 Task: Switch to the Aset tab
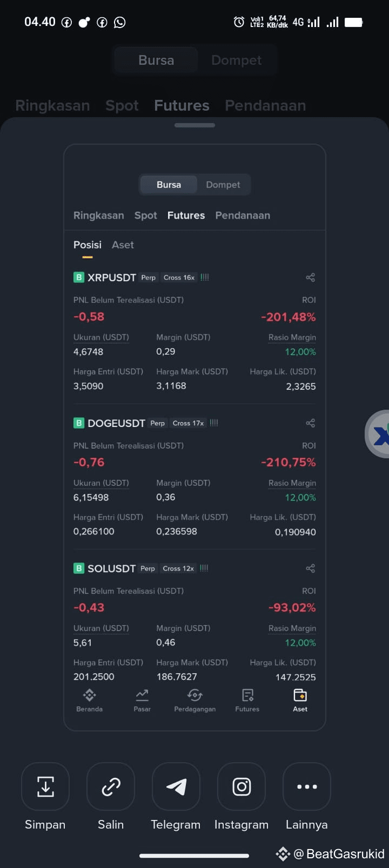point(123,245)
